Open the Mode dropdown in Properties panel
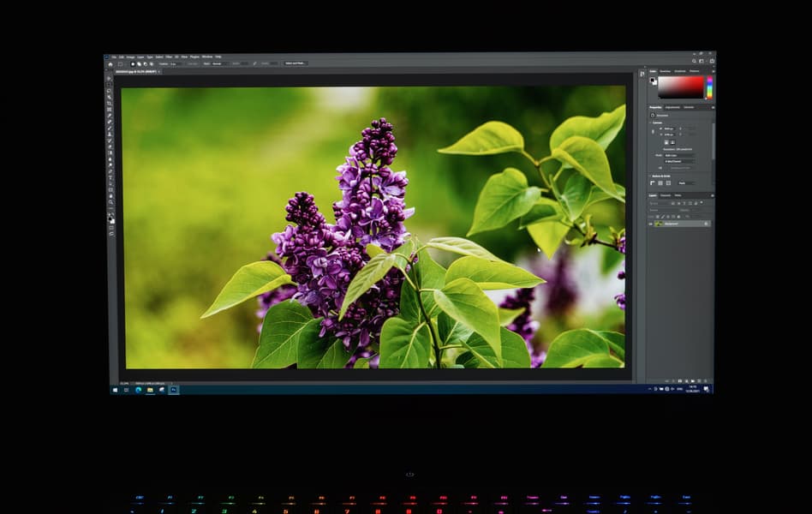This screenshot has width=812, height=514. click(679, 155)
